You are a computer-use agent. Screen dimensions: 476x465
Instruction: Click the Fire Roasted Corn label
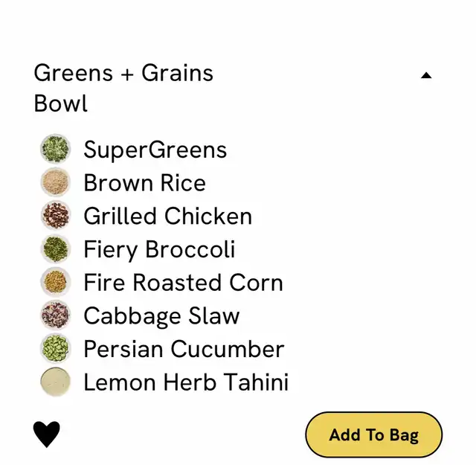tap(184, 283)
